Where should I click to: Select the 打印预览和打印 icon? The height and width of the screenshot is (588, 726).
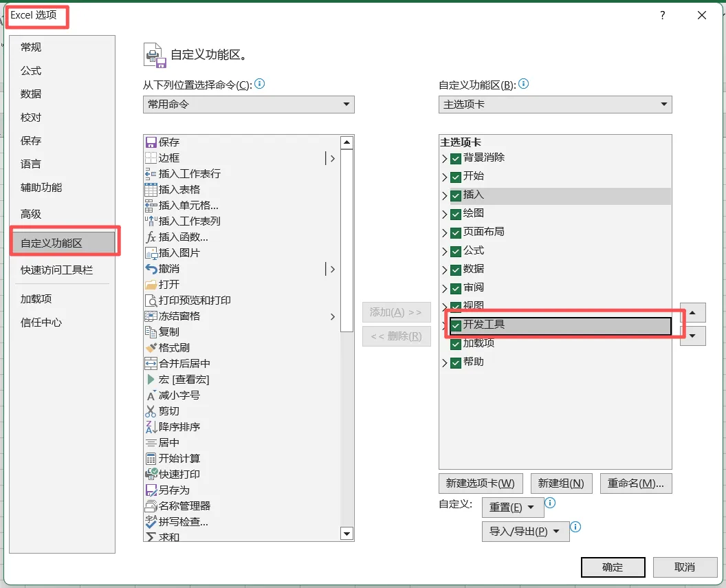[151, 300]
